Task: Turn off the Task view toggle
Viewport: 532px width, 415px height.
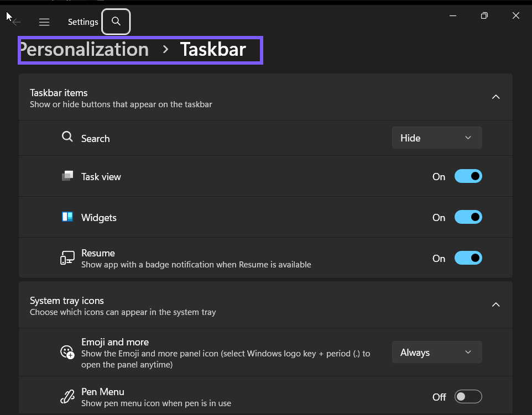Action: point(468,176)
